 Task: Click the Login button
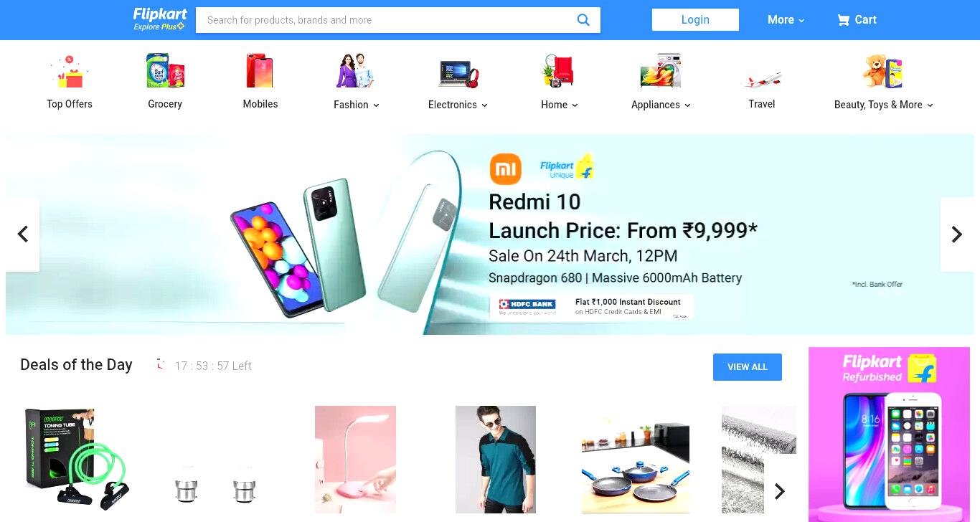pyautogui.click(x=695, y=20)
